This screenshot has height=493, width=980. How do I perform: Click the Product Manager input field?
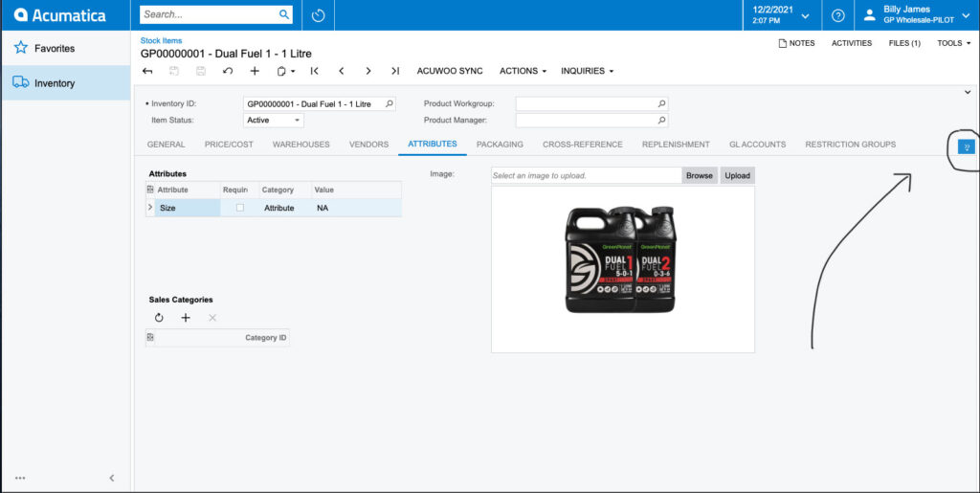(591, 120)
